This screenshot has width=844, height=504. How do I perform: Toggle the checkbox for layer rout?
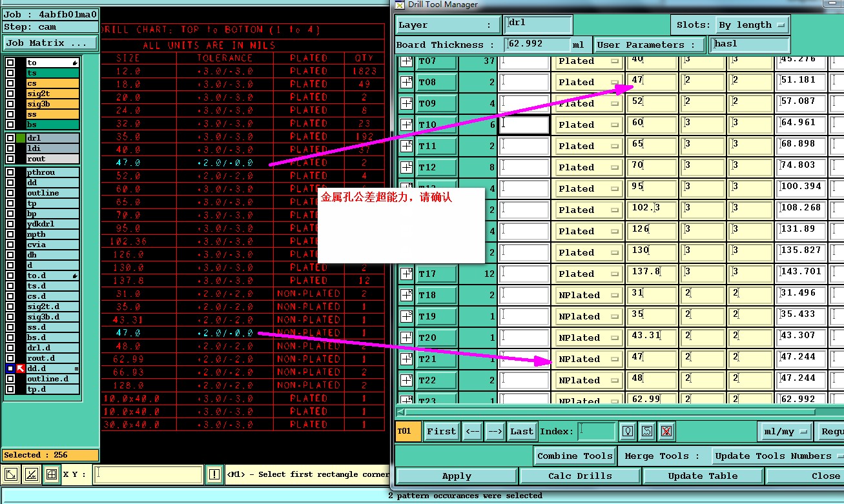[10, 159]
